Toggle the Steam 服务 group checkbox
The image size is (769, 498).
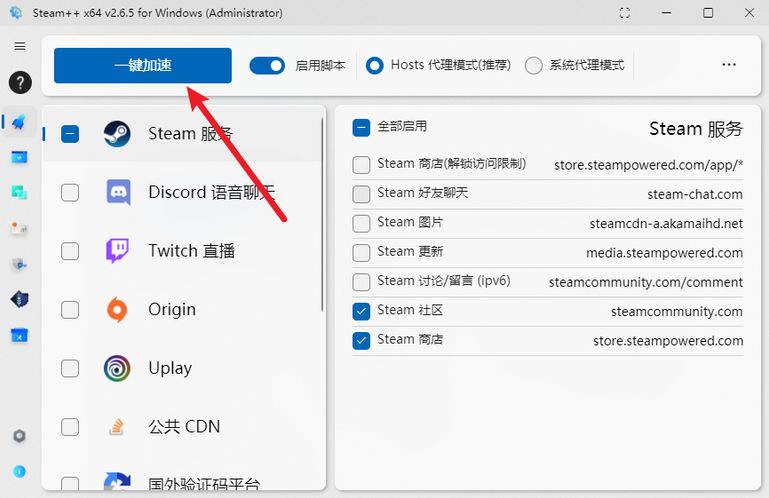pyautogui.click(x=70, y=133)
